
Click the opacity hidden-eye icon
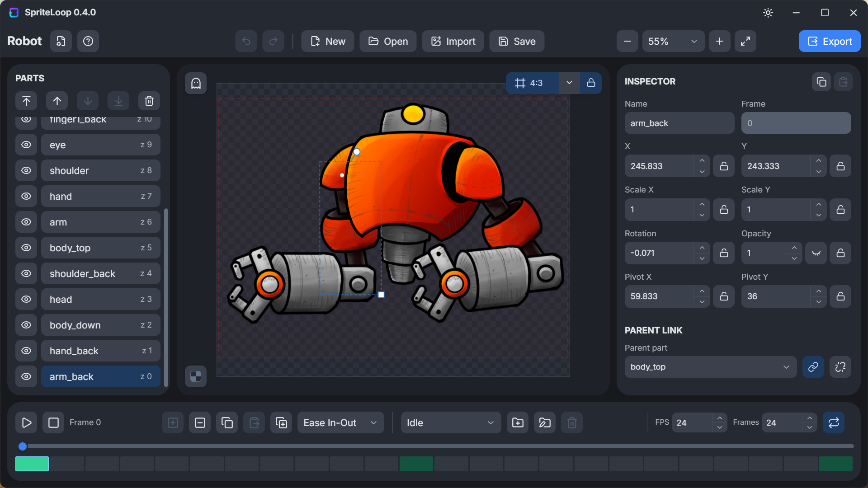point(816,253)
